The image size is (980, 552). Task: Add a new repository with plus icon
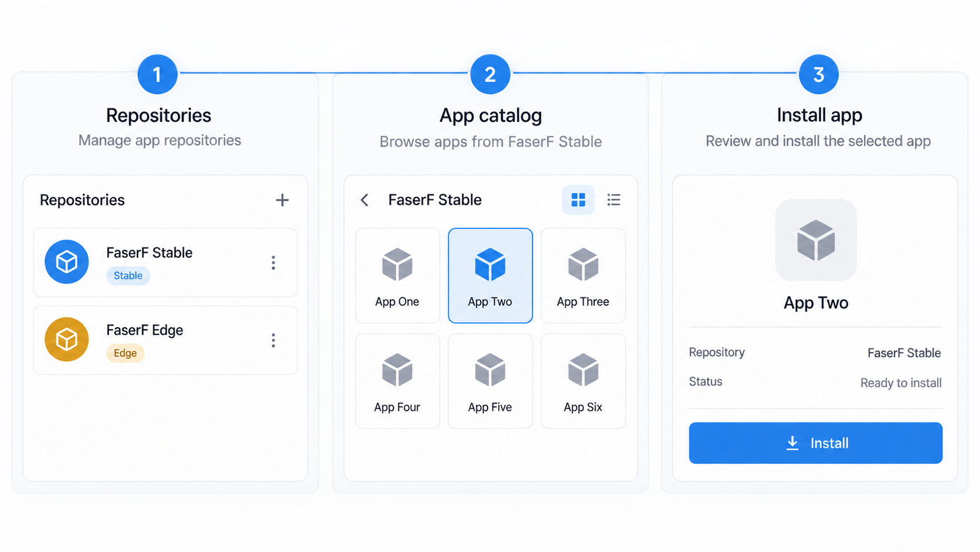282,200
